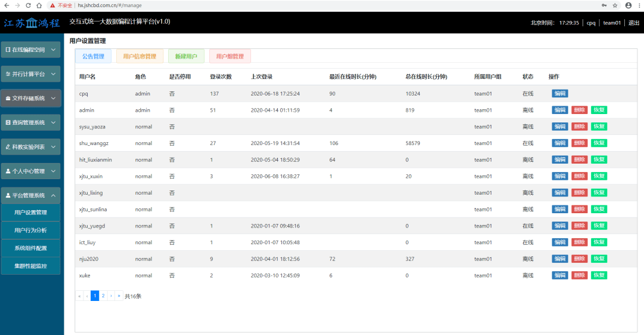Expand 并行计算平台 sidebar menu
The width and height of the screenshot is (644, 335).
click(31, 74)
